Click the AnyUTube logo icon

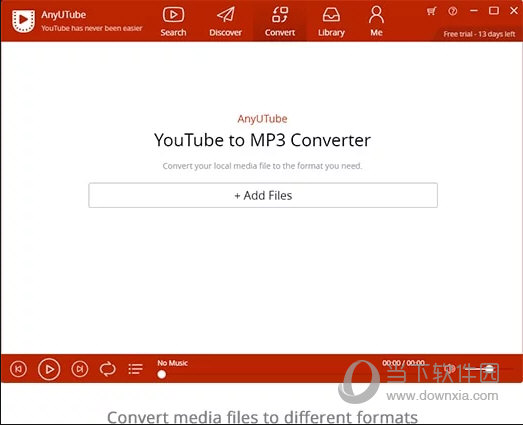[23, 21]
